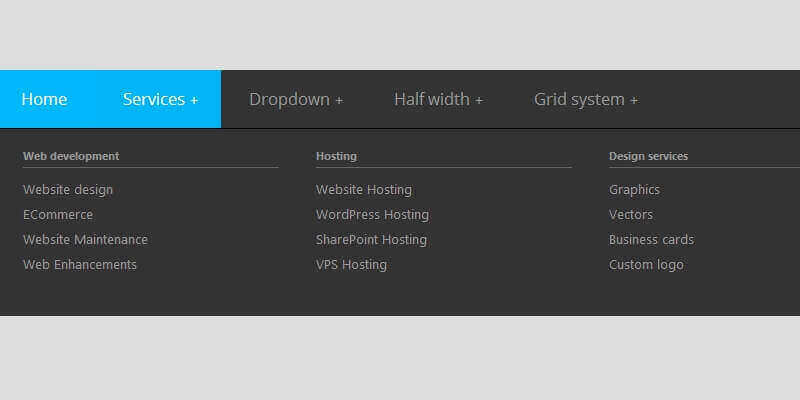The height and width of the screenshot is (400, 800).
Task: Open Website Hosting link
Action: 364,190
